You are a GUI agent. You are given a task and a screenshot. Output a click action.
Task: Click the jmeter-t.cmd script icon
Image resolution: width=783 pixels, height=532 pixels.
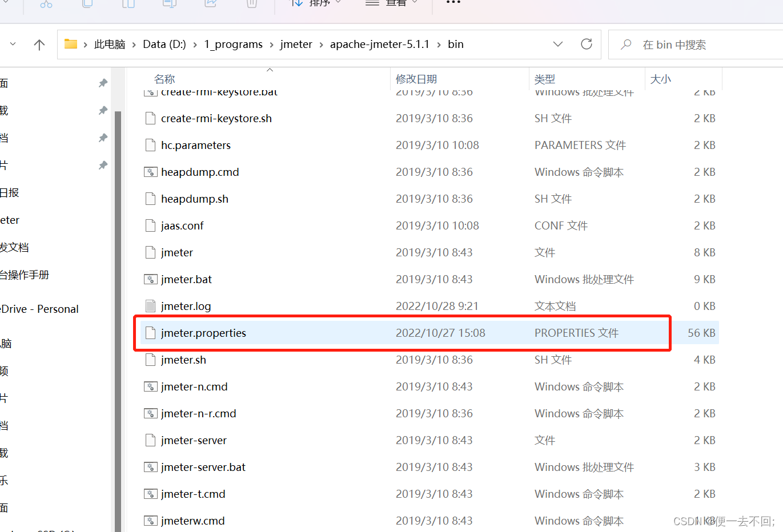151,494
